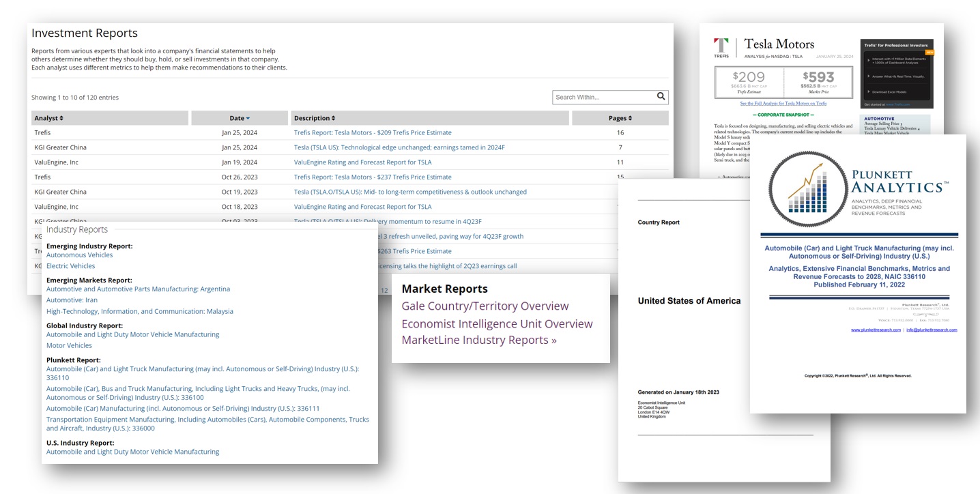Open the Economist Intelligence Unit Overview link

[x=497, y=323]
